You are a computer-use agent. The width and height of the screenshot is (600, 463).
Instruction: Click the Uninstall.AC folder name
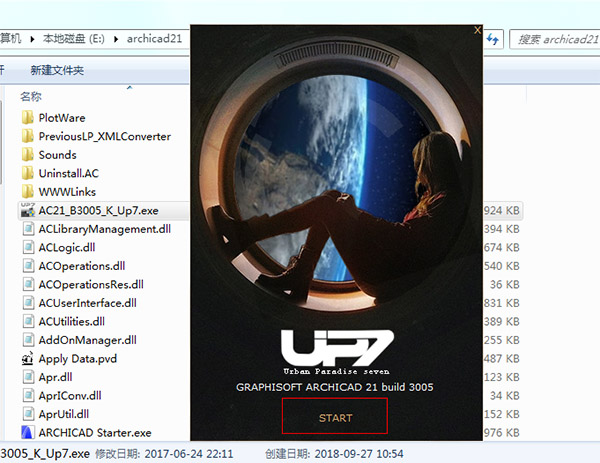coord(68,173)
